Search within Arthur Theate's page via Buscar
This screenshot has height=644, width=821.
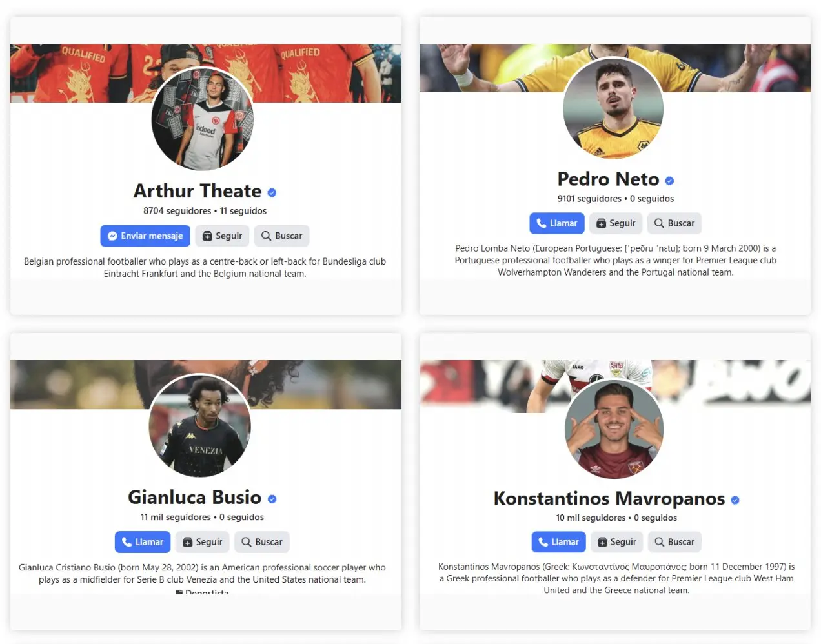coord(282,236)
